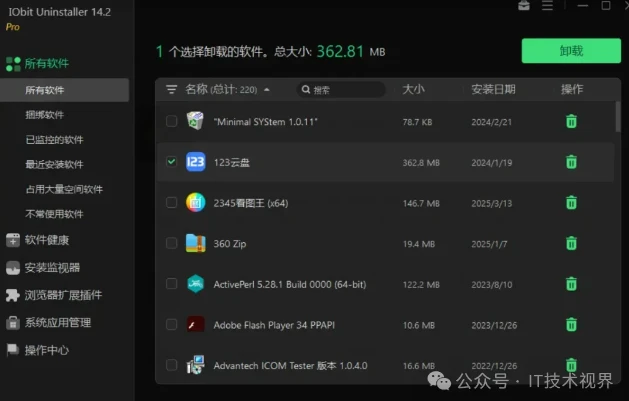Open 软件健康 section
The height and width of the screenshot is (401, 629).
[x=47, y=240]
